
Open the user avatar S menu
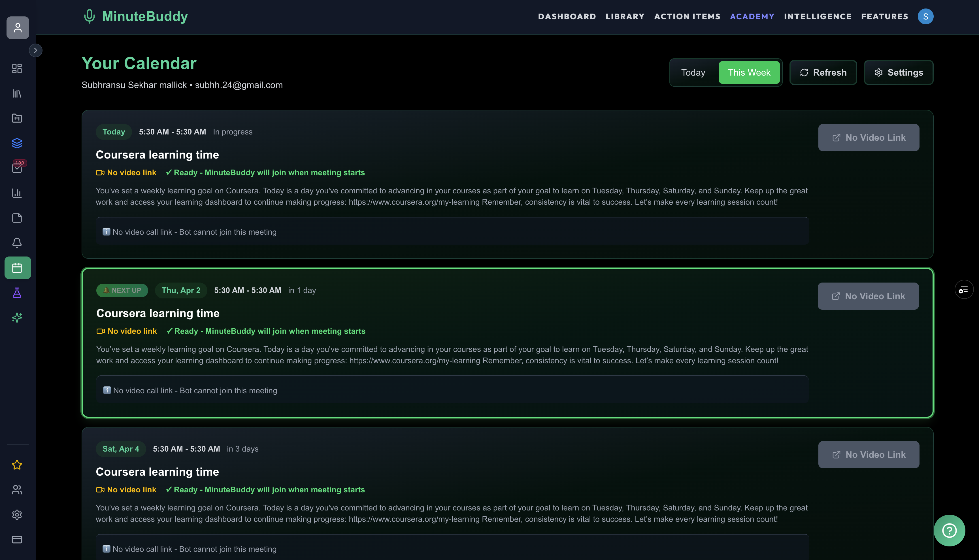pos(925,16)
